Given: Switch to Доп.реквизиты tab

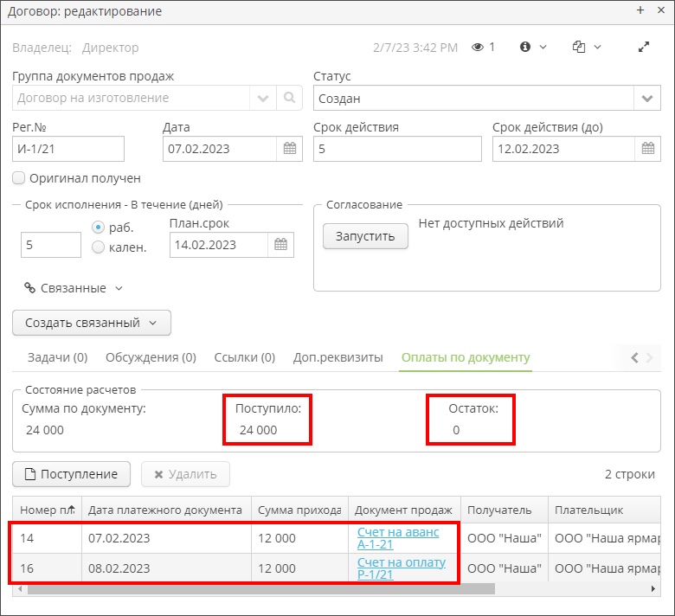Looking at the screenshot, I should click(337, 357).
